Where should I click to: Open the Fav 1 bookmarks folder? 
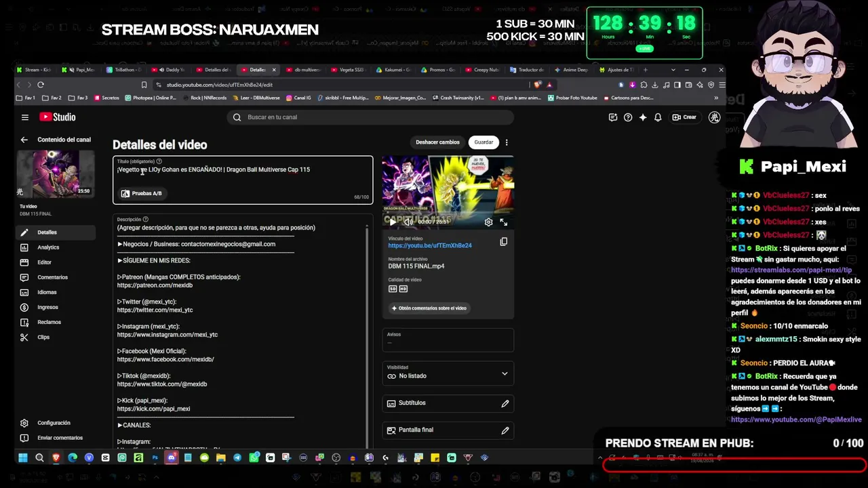[26, 98]
